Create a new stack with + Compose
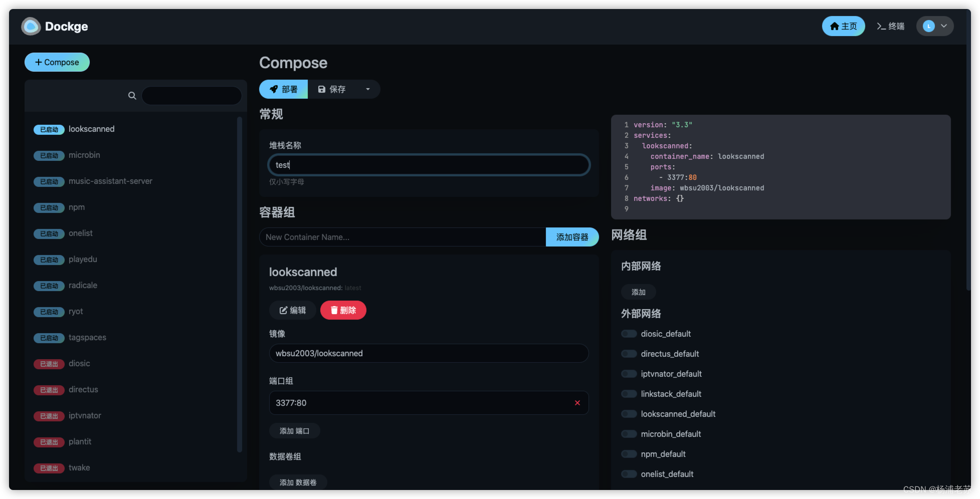This screenshot has height=499, width=980. 57,62
